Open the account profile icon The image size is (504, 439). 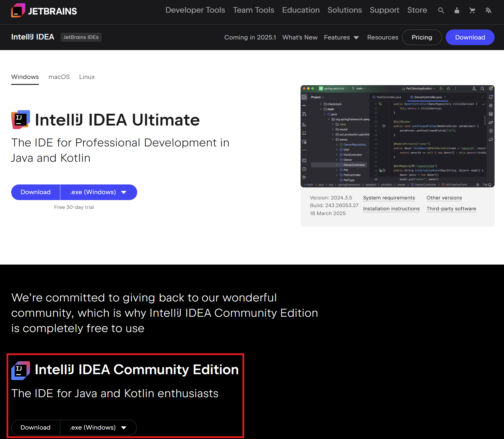point(457,11)
